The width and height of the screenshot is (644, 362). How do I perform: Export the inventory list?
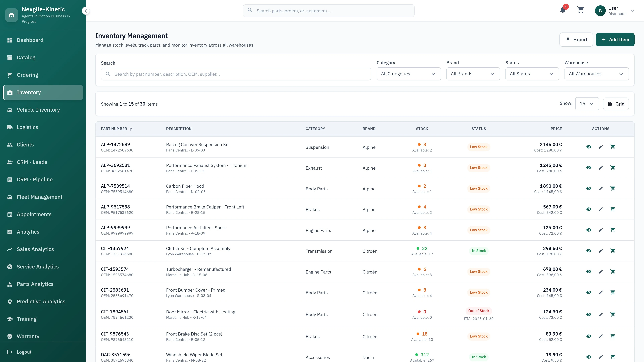(x=576, y=40)
